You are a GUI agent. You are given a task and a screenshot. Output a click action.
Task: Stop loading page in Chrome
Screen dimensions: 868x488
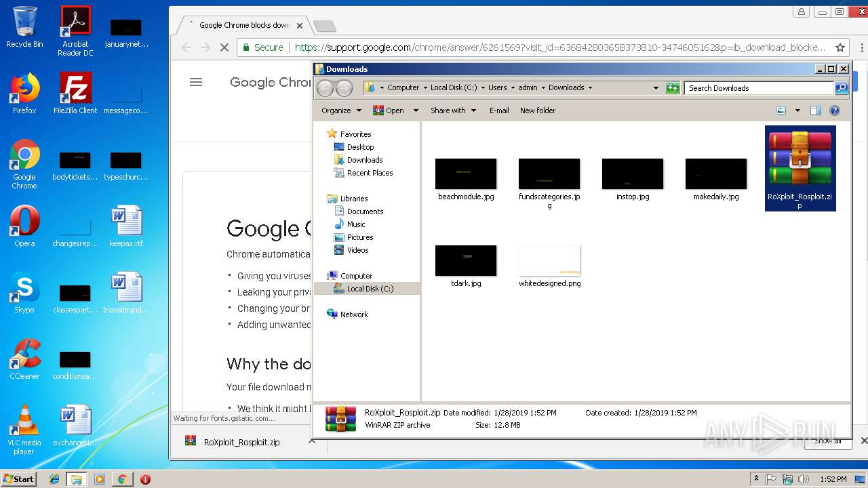(224, 47)
